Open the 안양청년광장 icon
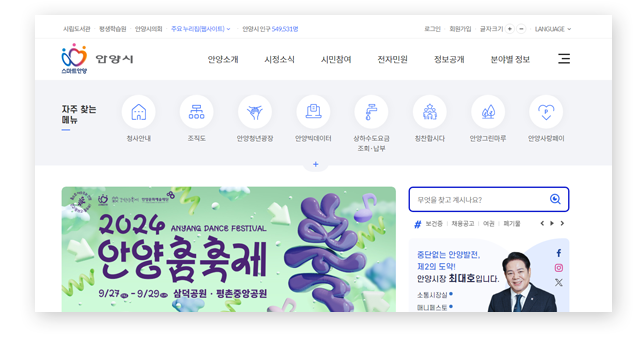Viewport: 640px width, 362px height. (x=255, y=112)
